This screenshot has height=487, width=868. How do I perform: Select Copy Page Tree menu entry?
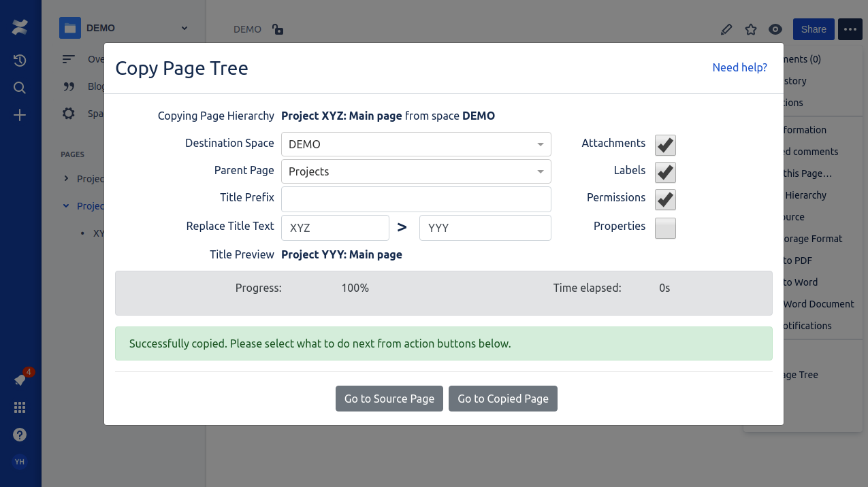tap(801, 375)
